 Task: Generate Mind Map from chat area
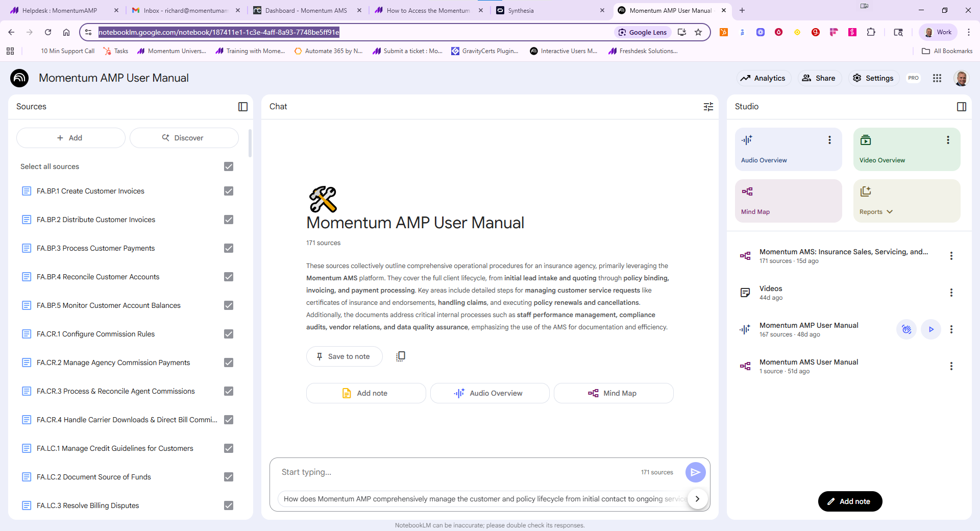[x=613, y=393]
